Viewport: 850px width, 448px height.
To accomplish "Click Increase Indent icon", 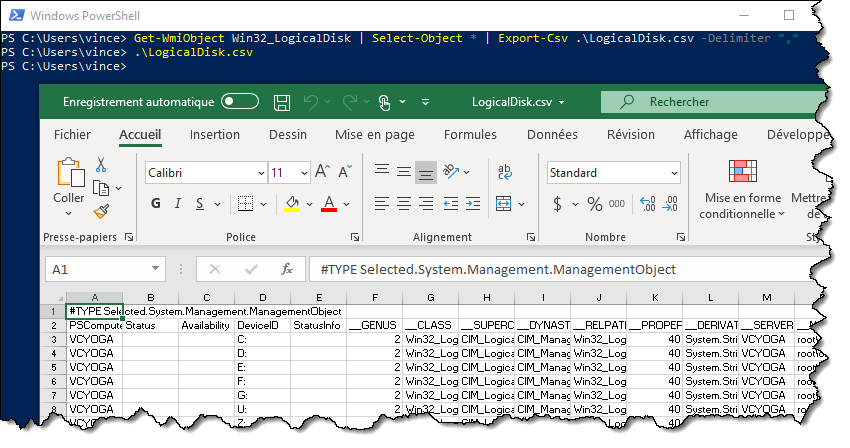I will (x=473, y=204).
